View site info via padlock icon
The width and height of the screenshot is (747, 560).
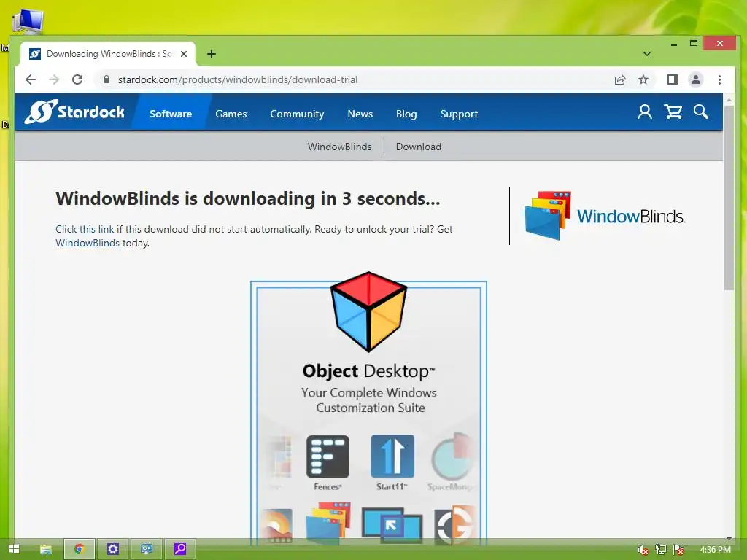click(107, 79)
